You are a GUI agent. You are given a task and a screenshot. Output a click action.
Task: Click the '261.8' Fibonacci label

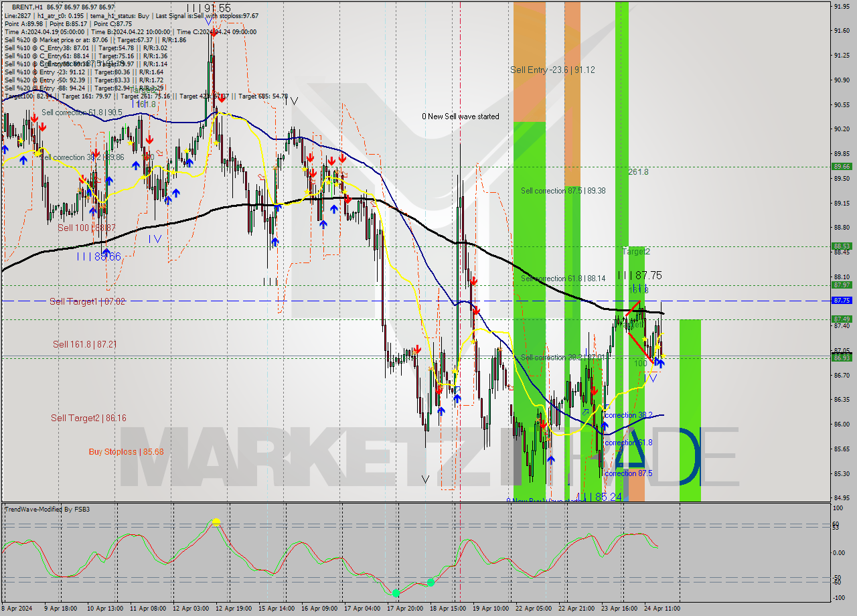click(x=638, y=172)
